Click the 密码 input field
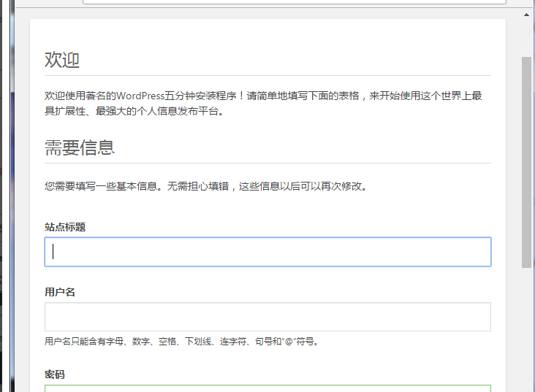Screen dimensions: 535x392 (267, 388)
